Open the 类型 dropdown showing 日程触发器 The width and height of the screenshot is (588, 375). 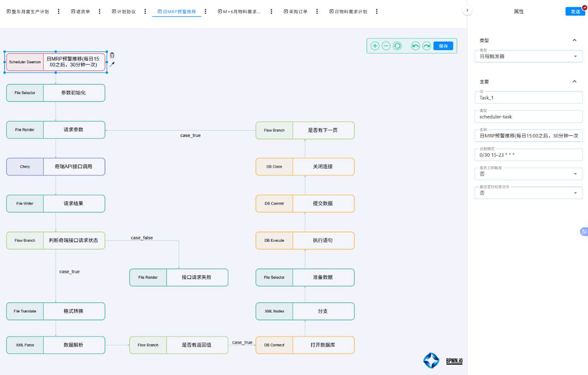click(x=529, y=56)
